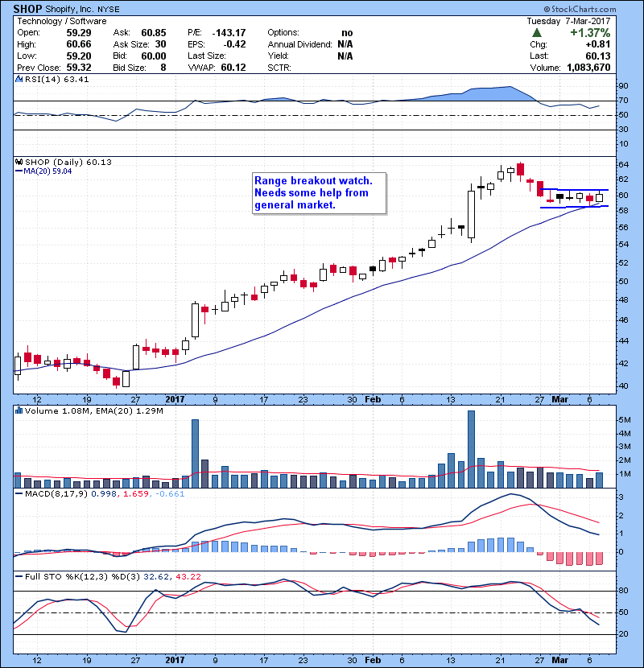Select the VWAP value 60.12

[233, 68]
